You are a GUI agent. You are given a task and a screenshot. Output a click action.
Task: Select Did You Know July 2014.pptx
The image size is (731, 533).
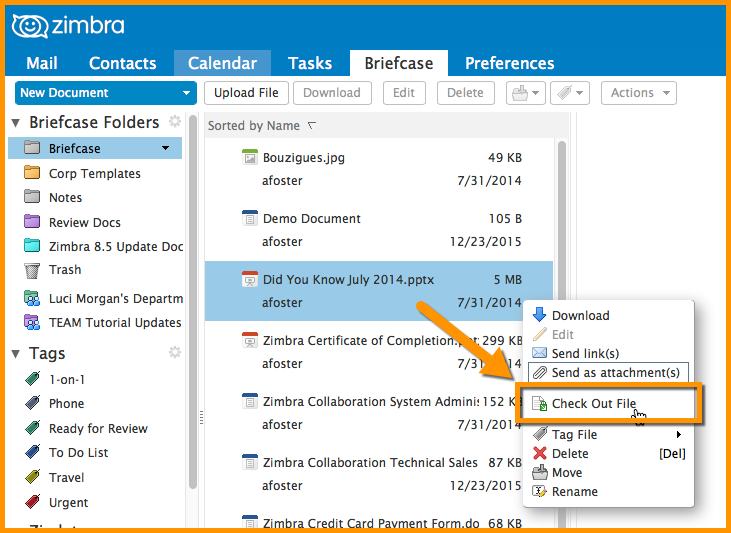point(379,291)
